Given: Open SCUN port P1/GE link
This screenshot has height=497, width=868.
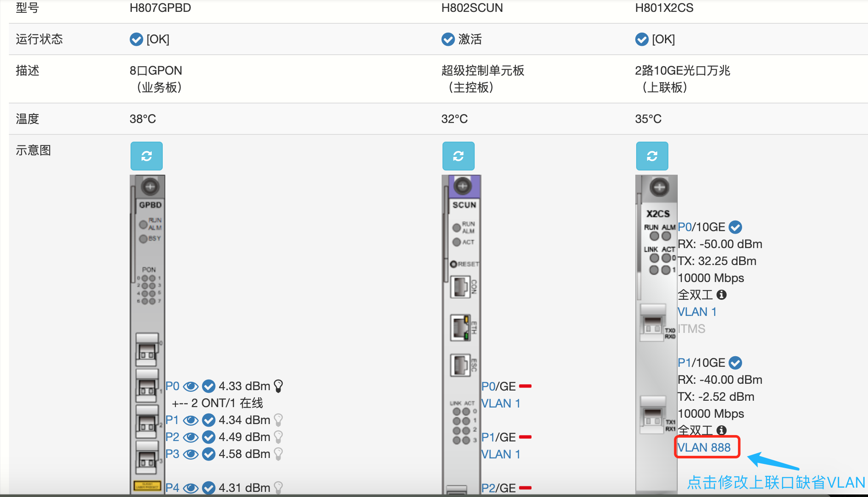Looking at the screenshot, I should [488, 437].
